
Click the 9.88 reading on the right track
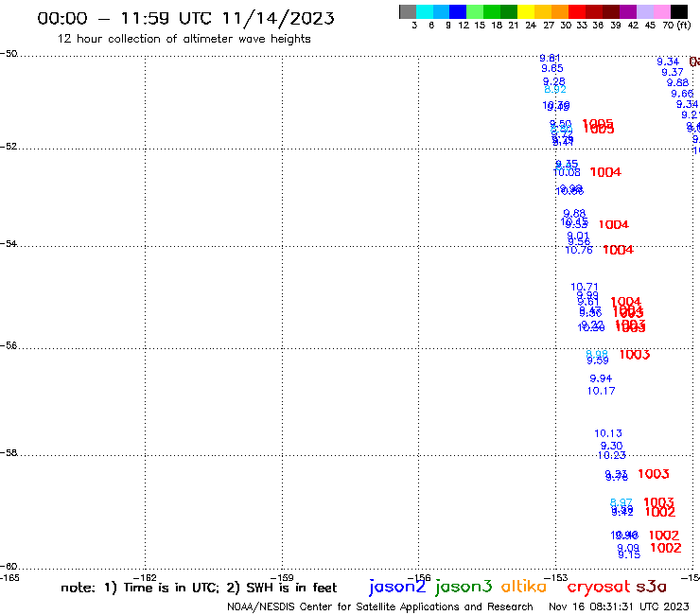[x=677, y=82]
